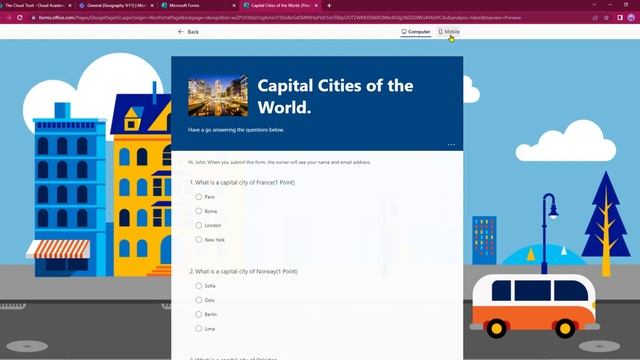Select Sofia as capital of Norway
This screenshot has height=360, width=640.
(x=199, y=286)
